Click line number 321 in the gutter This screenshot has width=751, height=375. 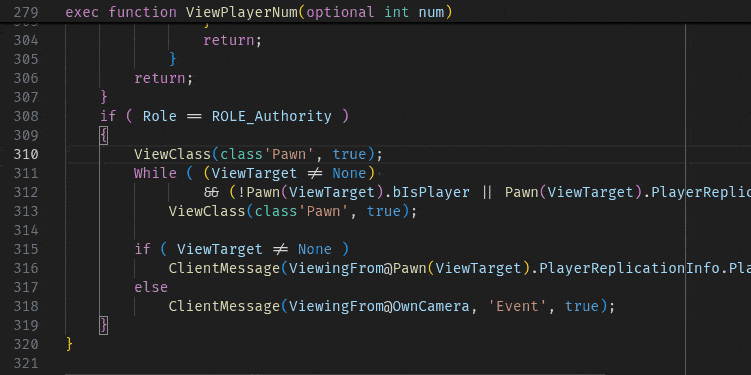pyautogui.click(x=26, y=363)
